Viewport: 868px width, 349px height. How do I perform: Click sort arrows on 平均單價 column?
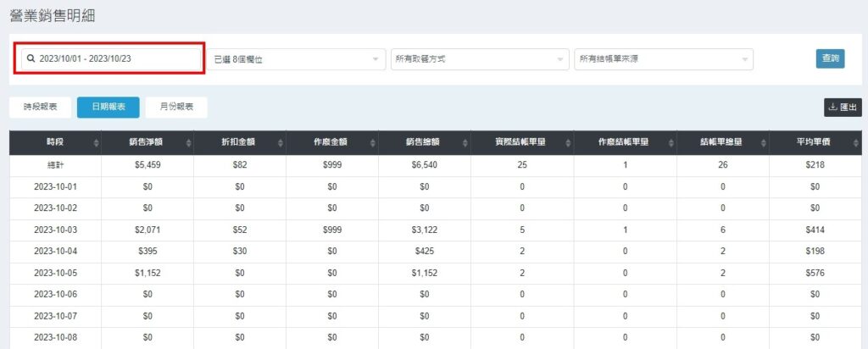tap(855, 143)
